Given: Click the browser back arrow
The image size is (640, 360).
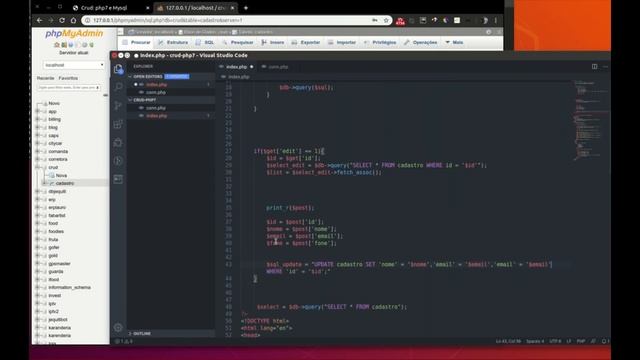Looking at the screenshot, I should 40,20.
